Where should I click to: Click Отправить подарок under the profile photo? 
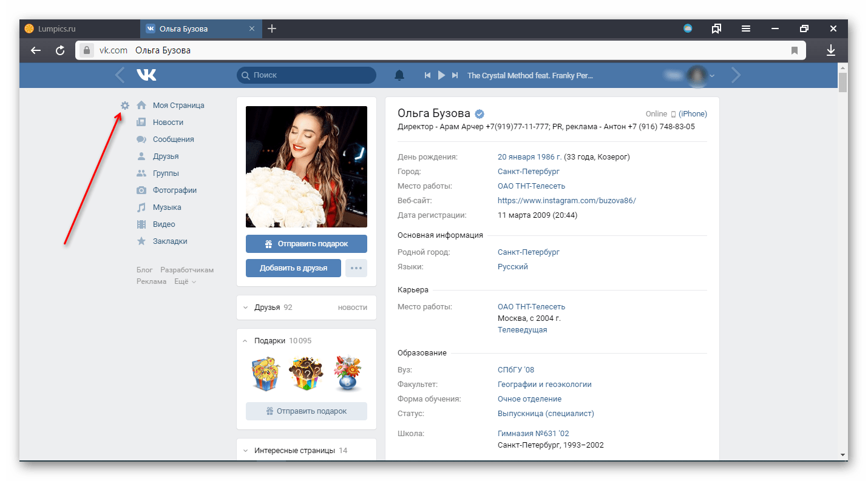coord(307,244)
